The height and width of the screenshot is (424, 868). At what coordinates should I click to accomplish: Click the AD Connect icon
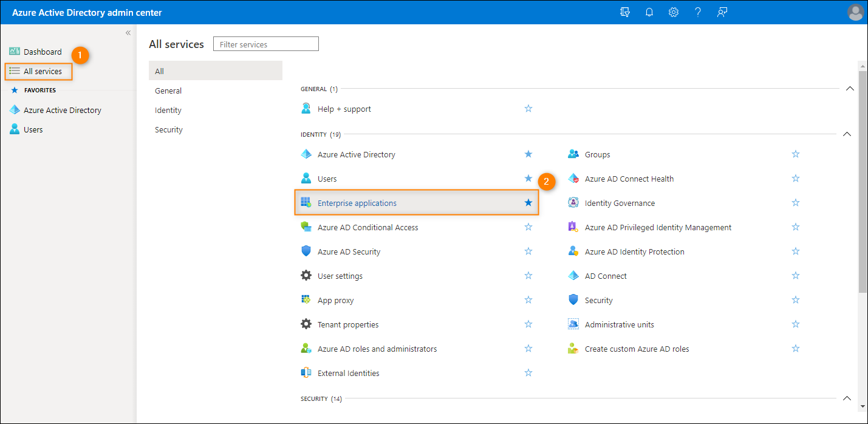pos(573,276)
